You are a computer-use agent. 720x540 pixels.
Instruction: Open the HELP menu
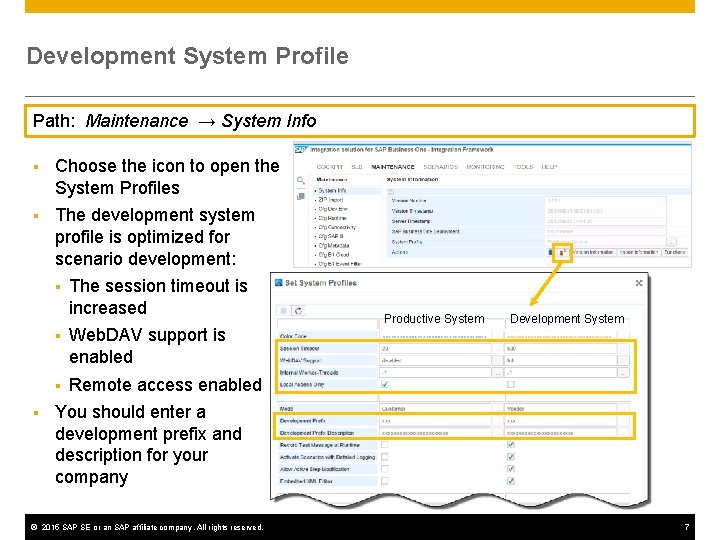click(x=549, y=167)
